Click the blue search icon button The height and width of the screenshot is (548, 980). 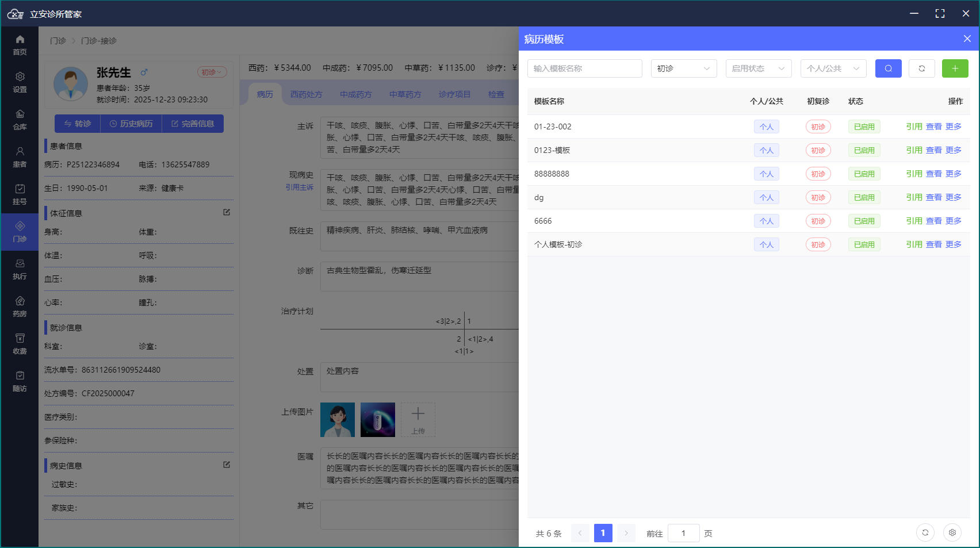click(x=888, y=68)
